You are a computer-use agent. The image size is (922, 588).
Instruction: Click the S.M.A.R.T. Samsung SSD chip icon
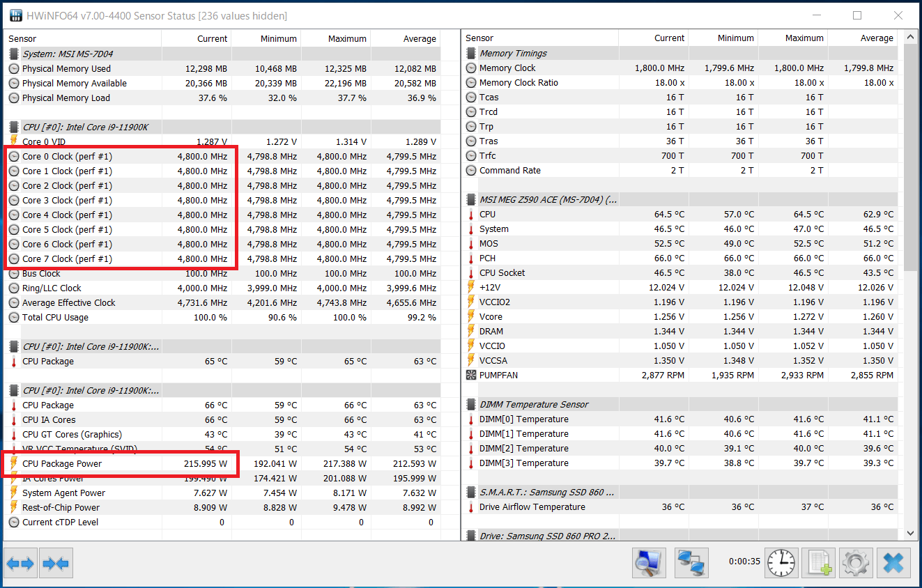coord(471,492)
